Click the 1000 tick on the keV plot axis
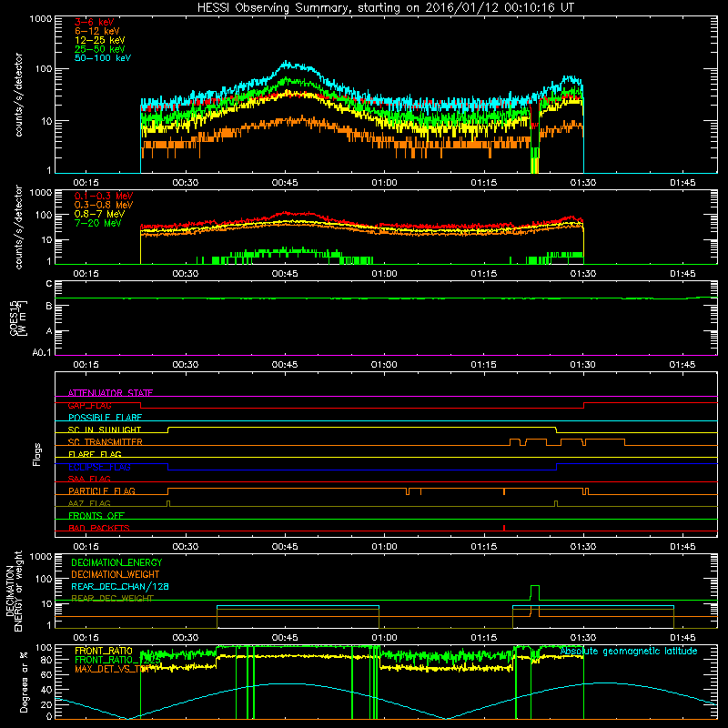This screenshot has width=728, height=728. tap(40, 19)
